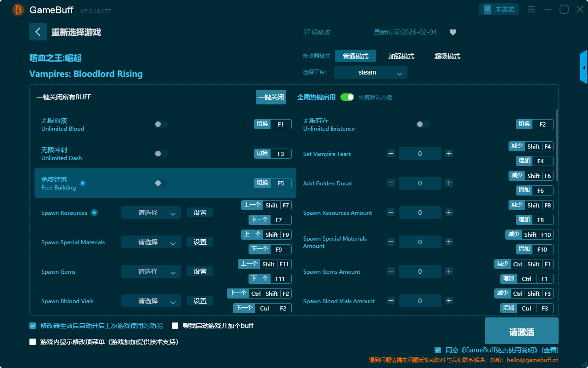Click the heart favorite icon
The image size is (588, 368).
pyautogui.click(x=452, y=32)
